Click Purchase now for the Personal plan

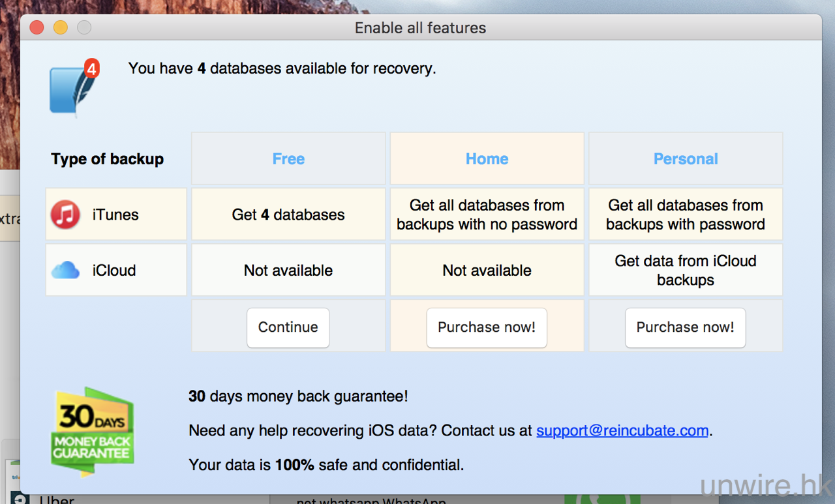pyautogui.click(x=685, y=327)
